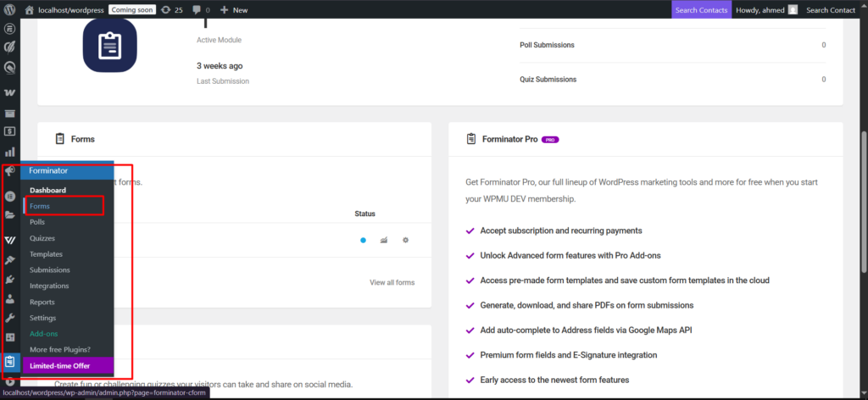This screenshot has width=868, height=400.
Task: Open the form's gear settings icon
Action: point(405,240)
